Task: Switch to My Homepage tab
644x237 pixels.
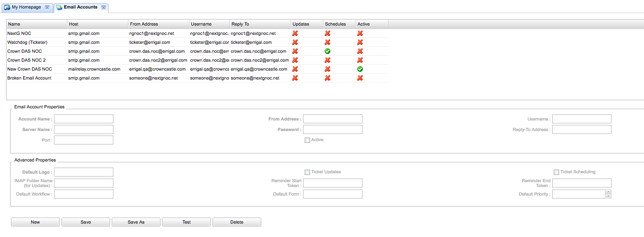Action: tap(26, 7)
